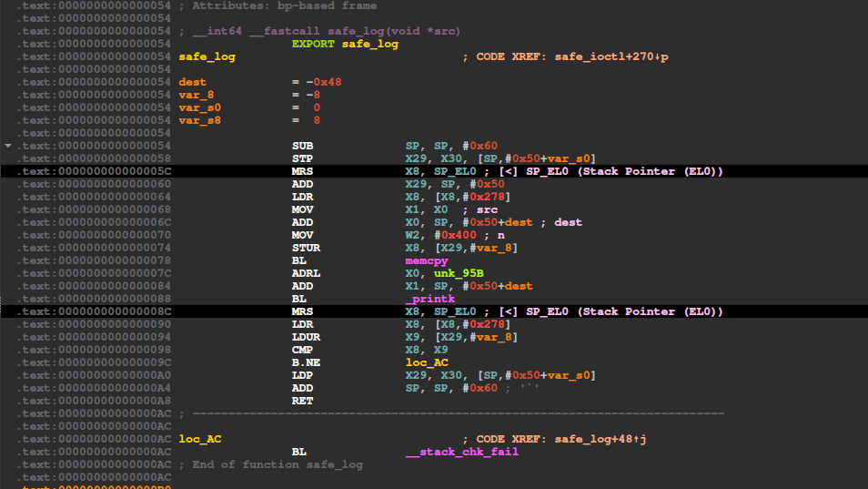Select the dest stack variable definition

click(193, 82)
